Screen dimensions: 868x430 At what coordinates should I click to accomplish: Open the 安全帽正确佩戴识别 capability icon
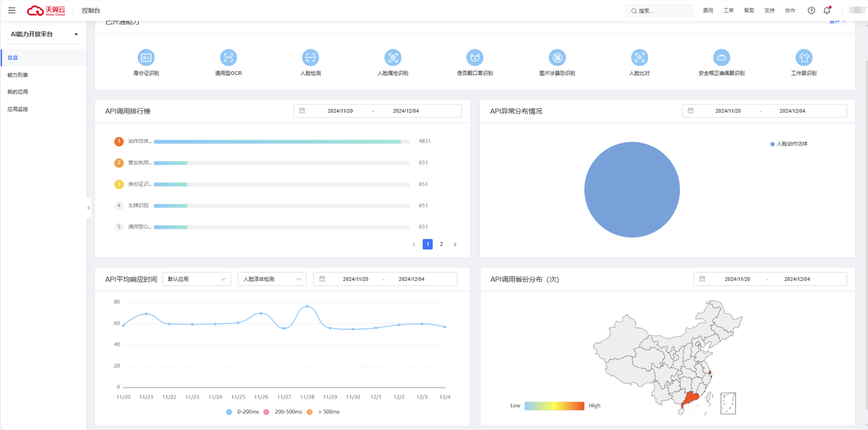(721, 57)
